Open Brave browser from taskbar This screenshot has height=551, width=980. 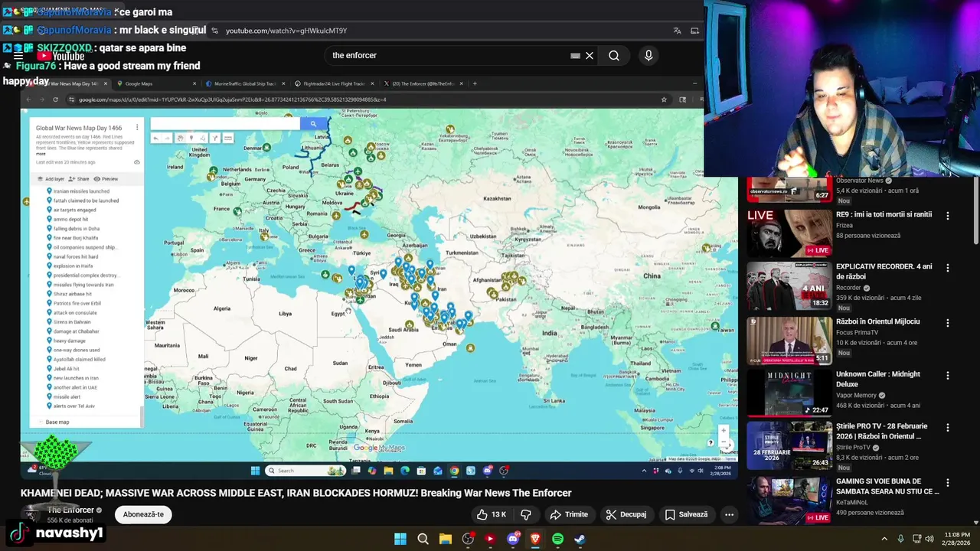535,539
